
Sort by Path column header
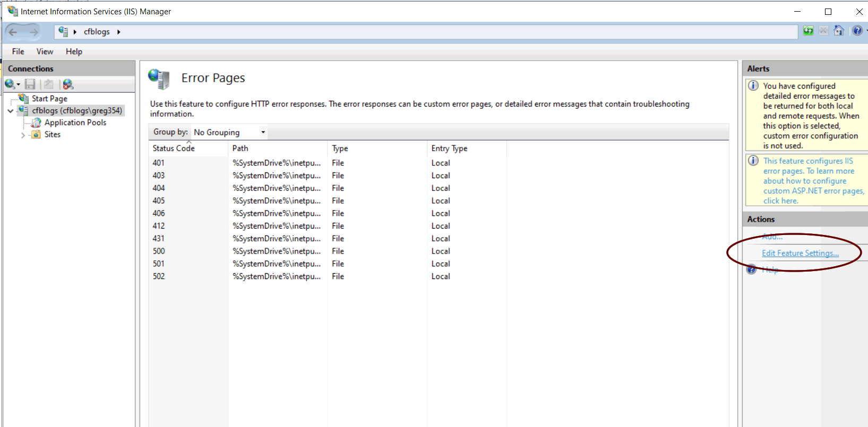[x=278, y=149]
